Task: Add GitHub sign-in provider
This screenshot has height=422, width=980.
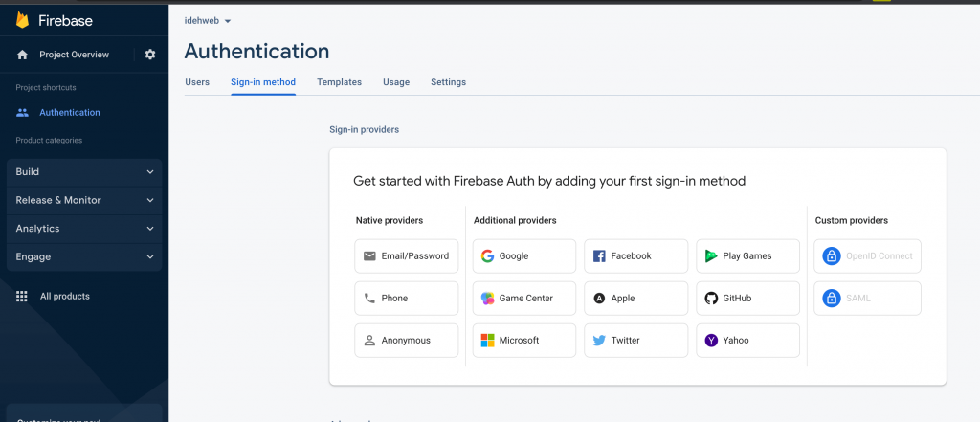Action: pyautogui.click(x=747, y=299)
